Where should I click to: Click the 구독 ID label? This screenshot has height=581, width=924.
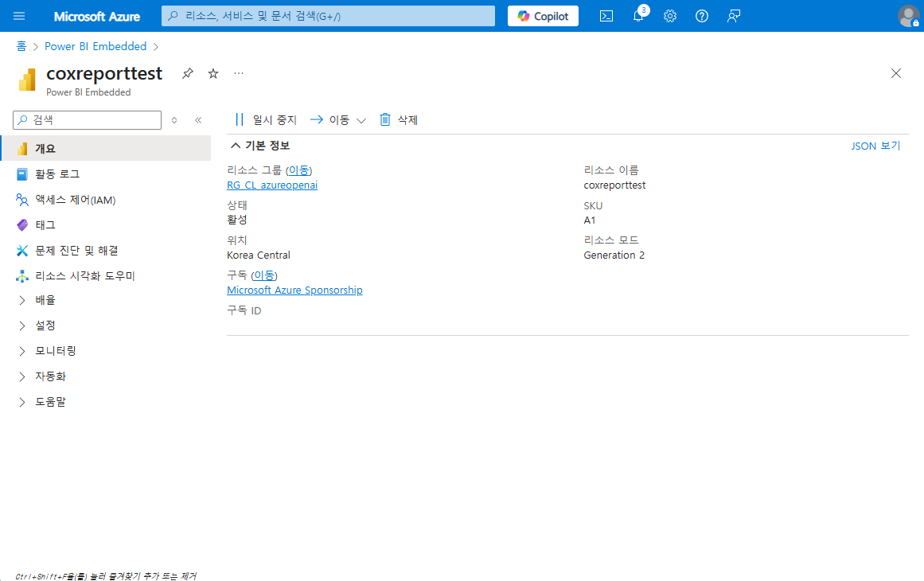click(x=244, y=310)
